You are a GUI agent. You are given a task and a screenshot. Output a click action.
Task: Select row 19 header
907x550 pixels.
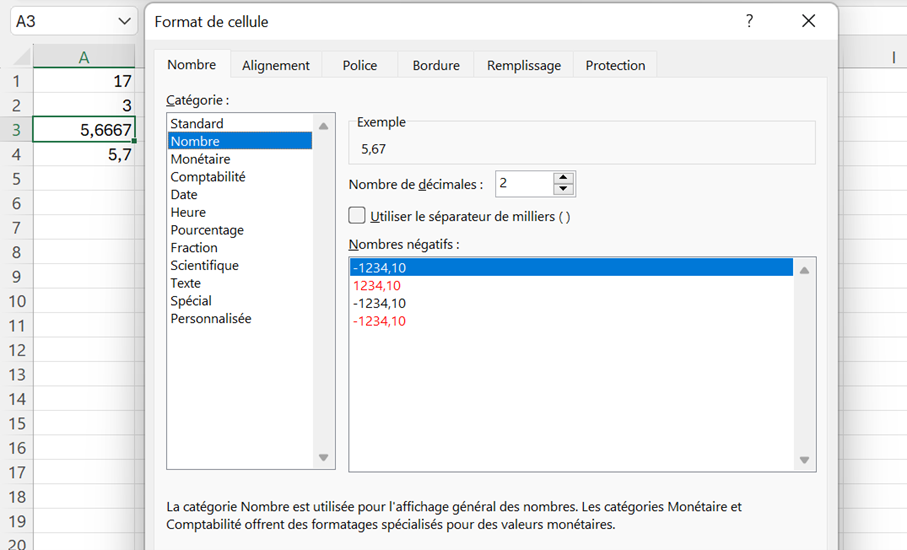[x=16, y=521]
